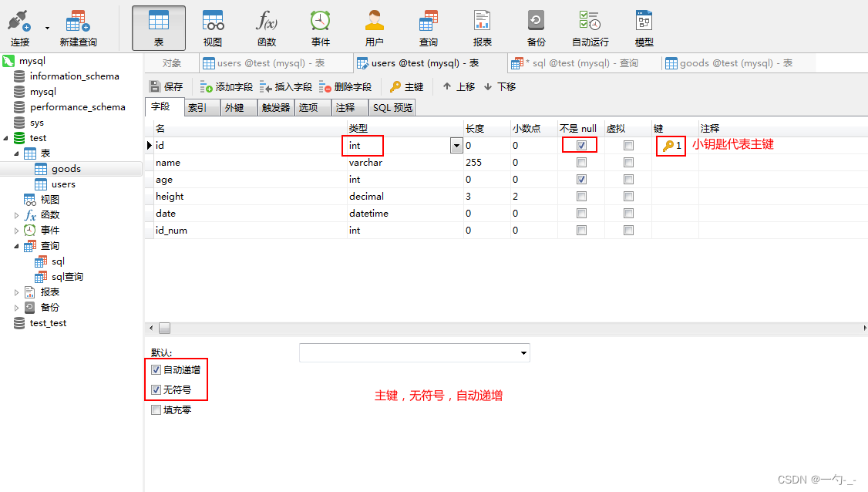Expand the 报表 node in tree
This screenshot has height=492, width=868.
16,292
